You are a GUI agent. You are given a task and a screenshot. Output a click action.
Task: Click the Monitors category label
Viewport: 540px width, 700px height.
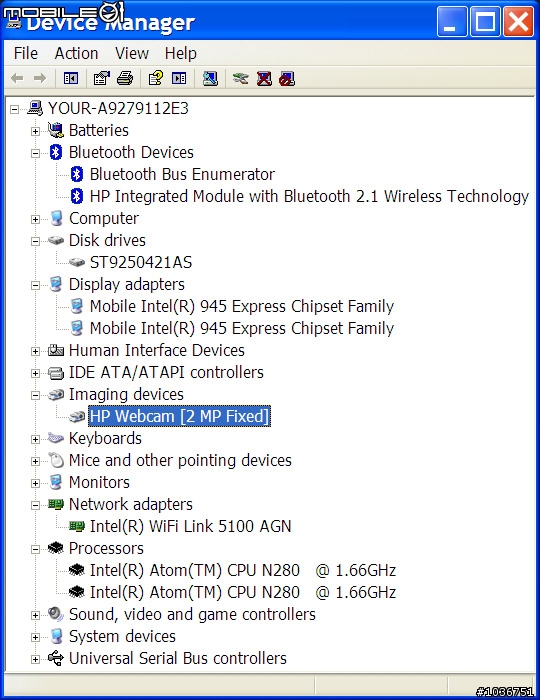click(99, 482)
